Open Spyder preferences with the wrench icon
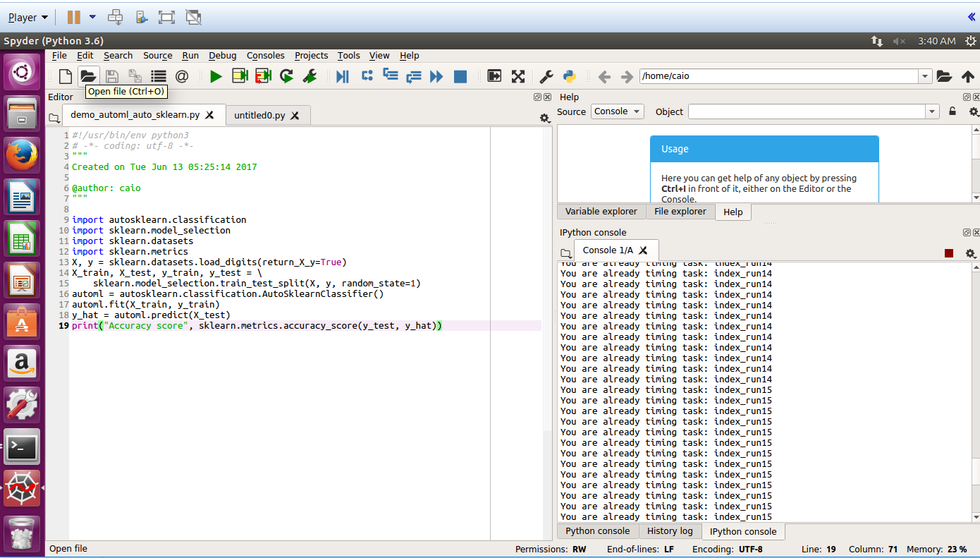Viewport: 980px width, 558px height. click(546, 75)
